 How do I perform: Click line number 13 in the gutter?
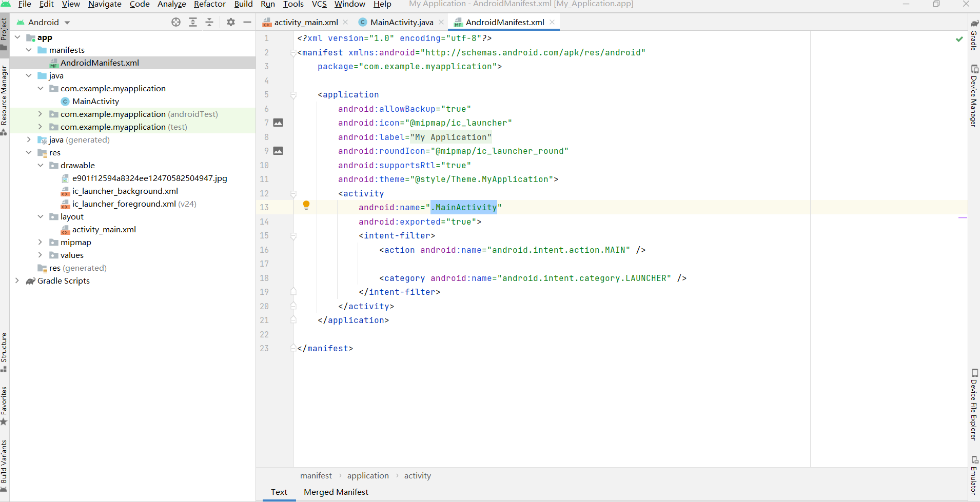point(264,207)
